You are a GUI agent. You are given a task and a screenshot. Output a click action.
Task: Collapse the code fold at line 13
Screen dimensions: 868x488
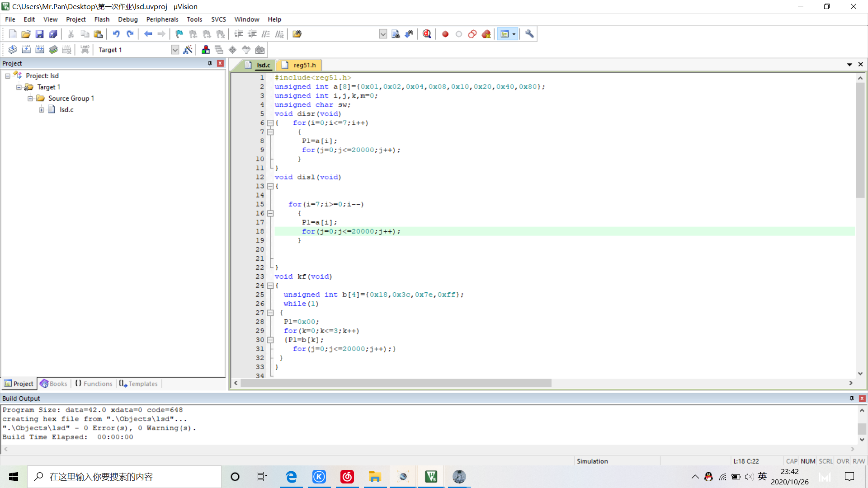point(270,186)
